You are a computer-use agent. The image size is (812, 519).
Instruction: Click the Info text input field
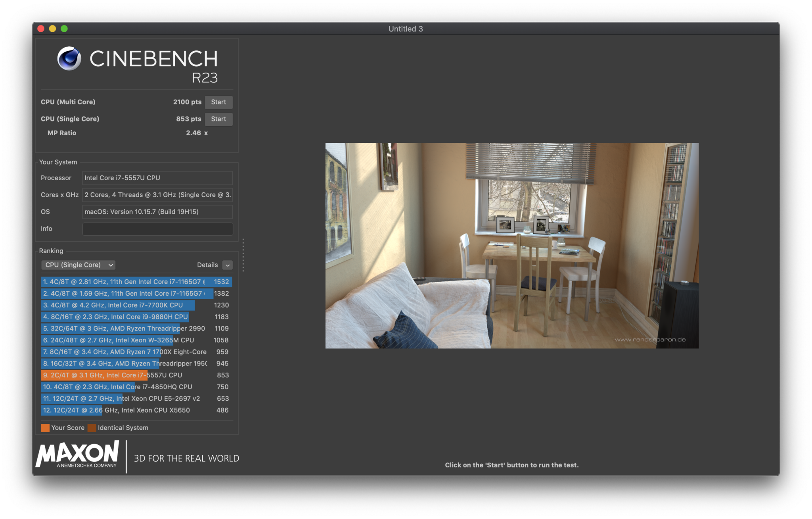point(157,229)
